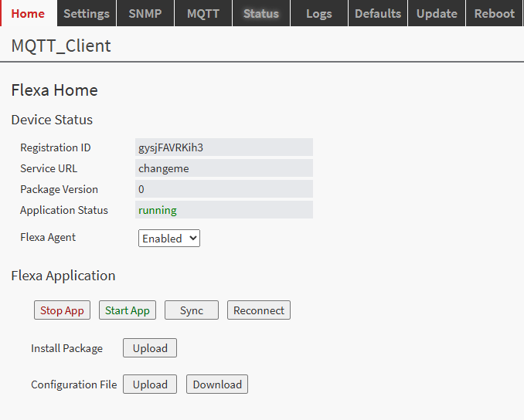
Task: Go to the MQTT tab
Action: pos(203,14)
